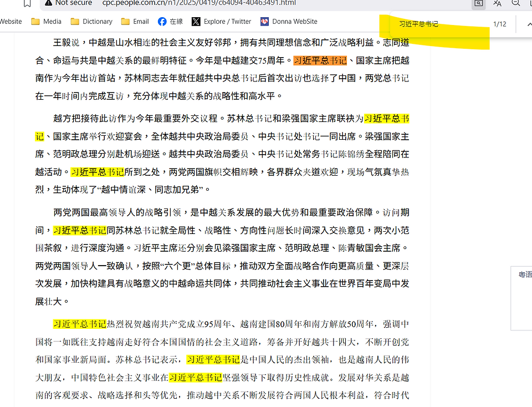The height and width of the screenshot is (407, 532).
Task: Open the find-on-page toolbar icon in address bar
Action: (478, 3)
